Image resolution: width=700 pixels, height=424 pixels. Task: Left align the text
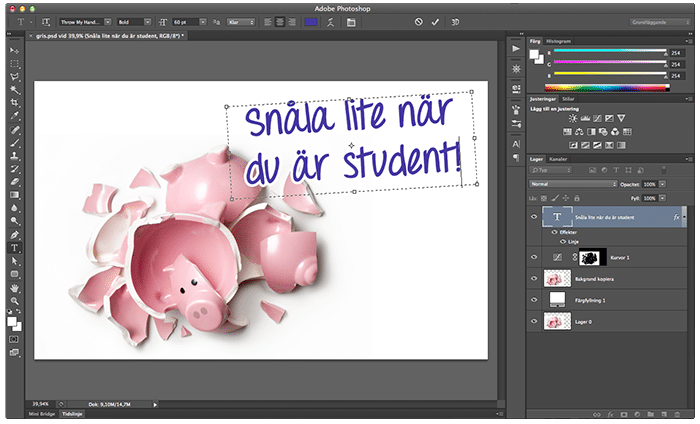click(x=268, y=22)
